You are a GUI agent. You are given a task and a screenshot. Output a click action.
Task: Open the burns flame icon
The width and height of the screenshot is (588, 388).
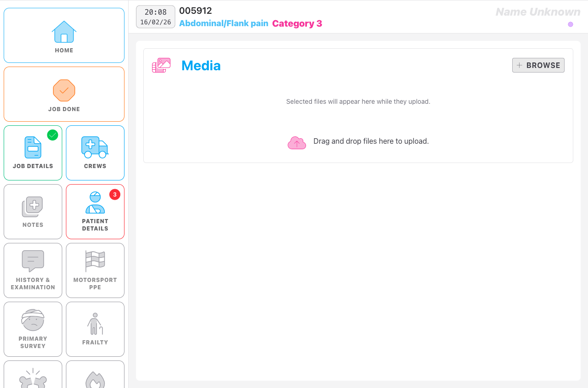pyautogui.click(x=95, y=378)
